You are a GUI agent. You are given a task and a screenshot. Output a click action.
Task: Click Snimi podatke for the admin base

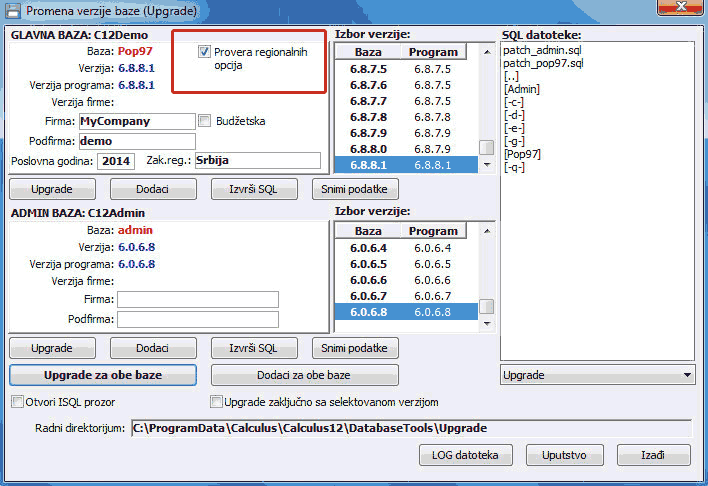(355, 348)
